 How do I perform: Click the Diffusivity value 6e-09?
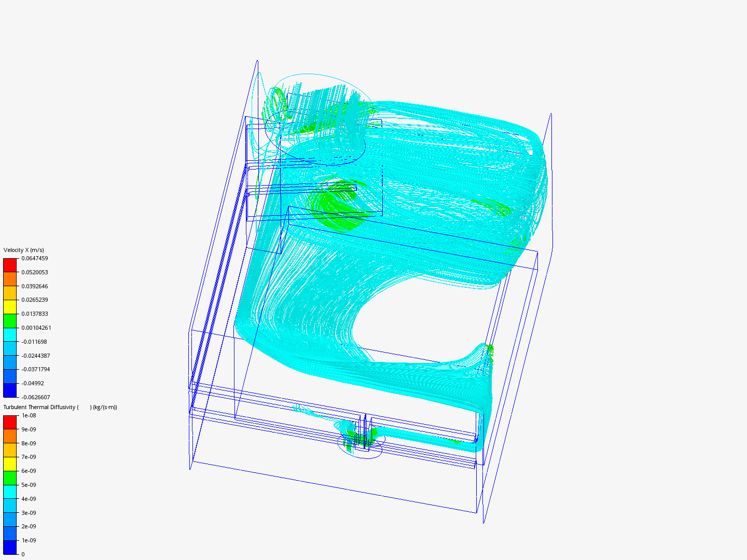29,471
